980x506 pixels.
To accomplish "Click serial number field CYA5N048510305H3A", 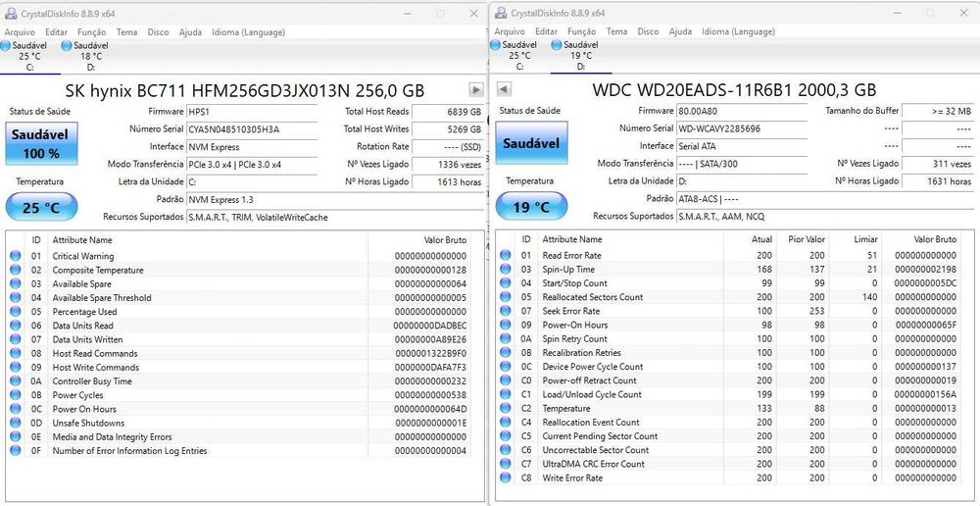I will point(252,129).
